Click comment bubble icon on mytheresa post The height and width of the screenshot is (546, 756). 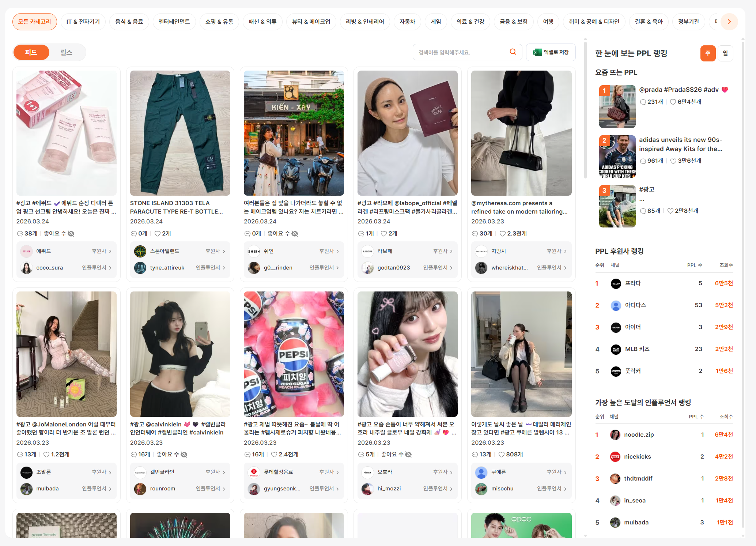tap(475, 233)
